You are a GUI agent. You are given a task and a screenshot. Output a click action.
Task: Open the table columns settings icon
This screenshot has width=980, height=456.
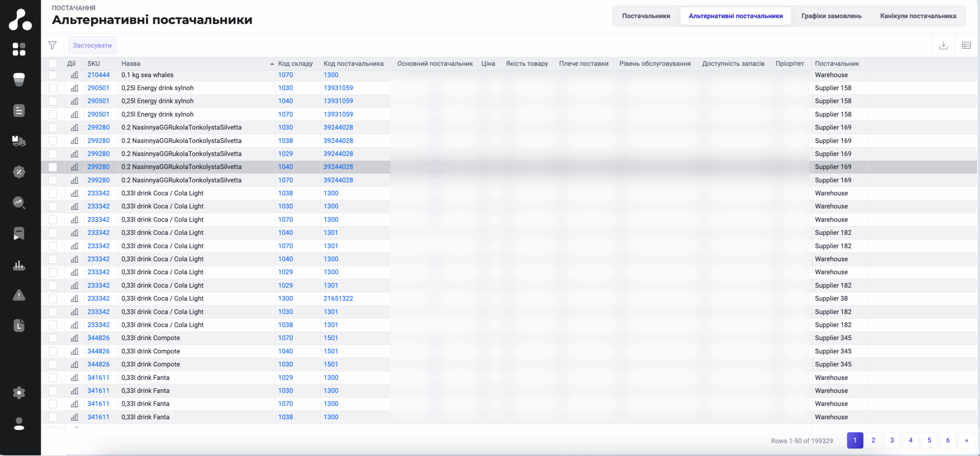(966, 45)
